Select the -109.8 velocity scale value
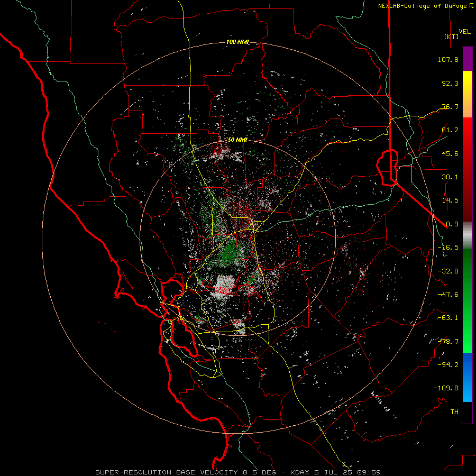Viewport: 476px width, 476px height. point(446,388)
